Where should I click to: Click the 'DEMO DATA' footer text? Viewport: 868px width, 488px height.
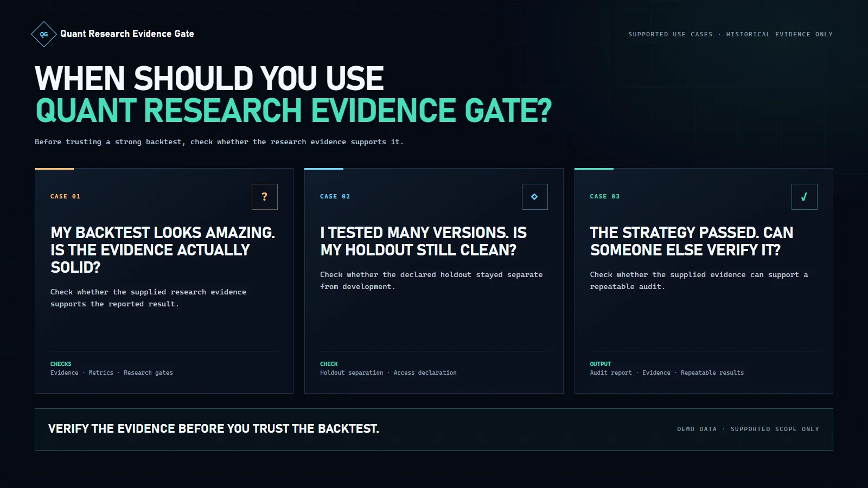pyautogui.click(x=697, y=429)
